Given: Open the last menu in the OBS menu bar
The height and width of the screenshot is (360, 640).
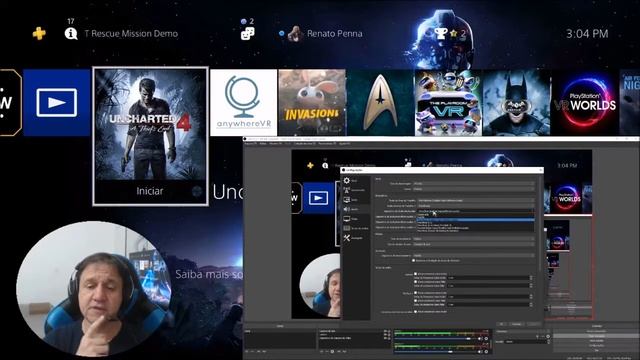Looking at the screenshot, I should coord(344,143).
